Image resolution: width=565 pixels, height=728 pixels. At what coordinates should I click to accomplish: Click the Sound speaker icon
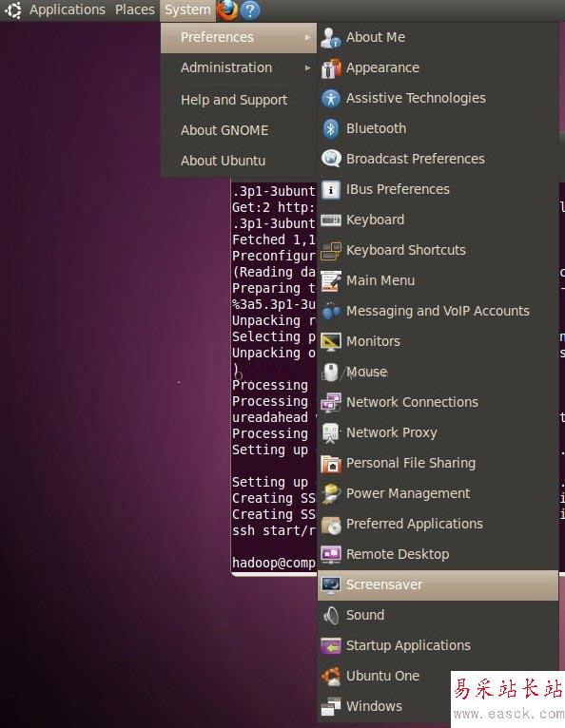point(331,615)
